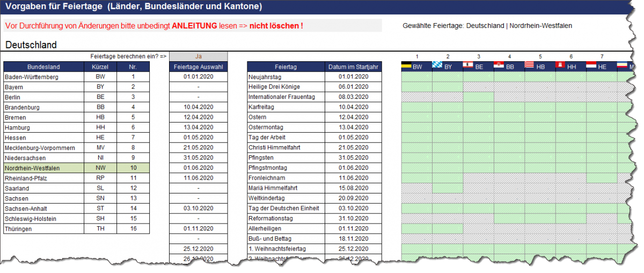Toggle the 'Ja' cell for Feiertage berechnen
644x273 pixels.
[x=198, y=56]
